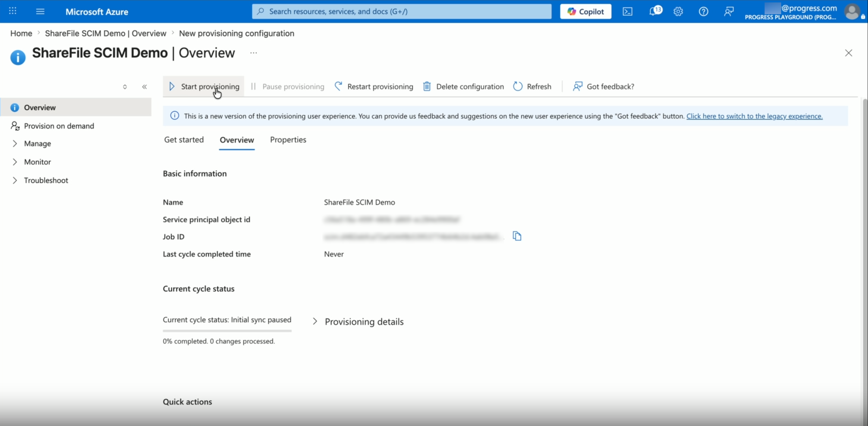
Task: Open the Copilot button
Action: [x=586, y=11]
